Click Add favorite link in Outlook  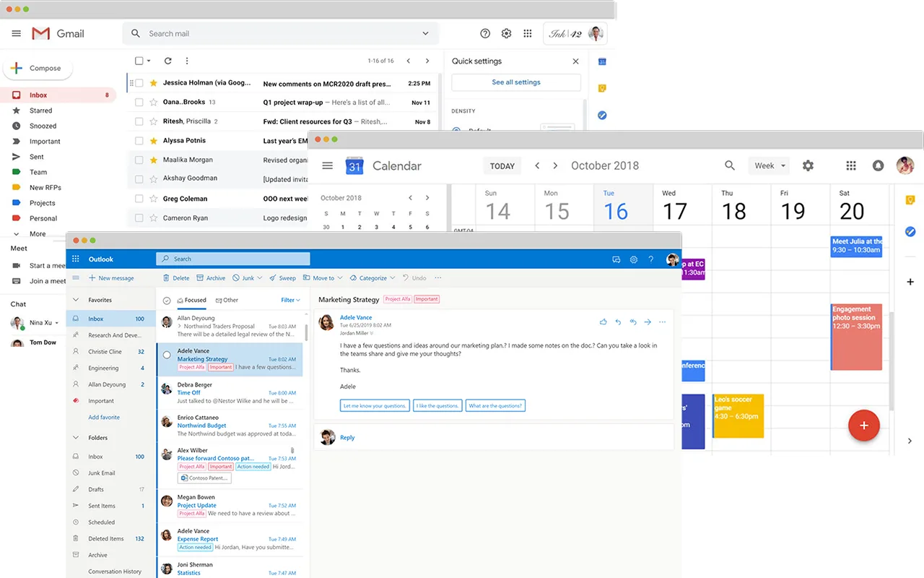point(104,418)
